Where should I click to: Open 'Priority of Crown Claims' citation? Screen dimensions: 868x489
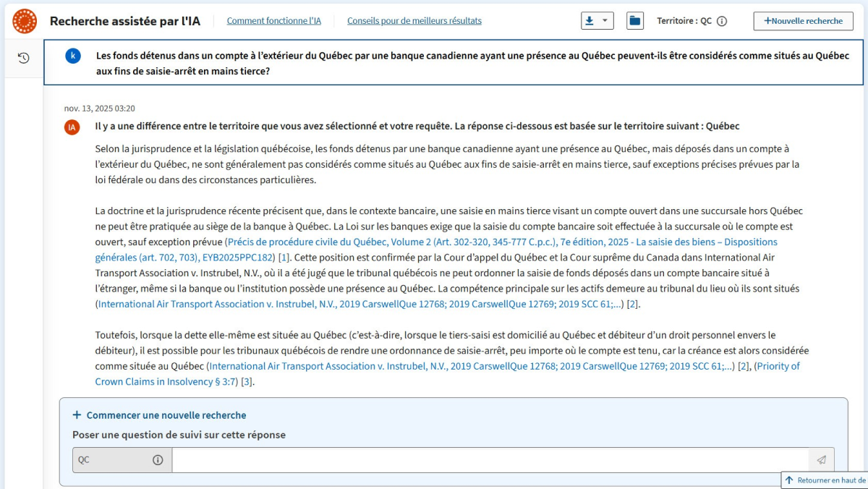[x=778, y=366]
